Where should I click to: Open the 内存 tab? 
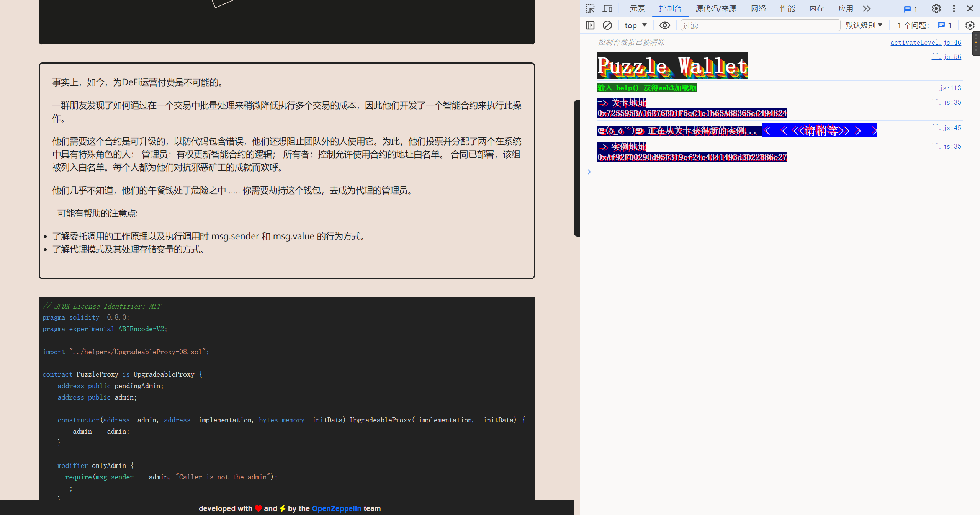click(x=816, y=8)
